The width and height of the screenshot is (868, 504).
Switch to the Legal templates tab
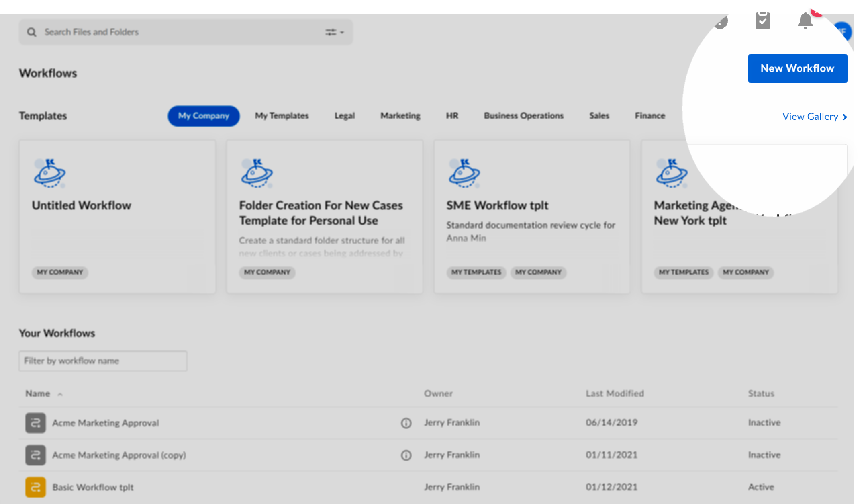(x=344, y=116)
